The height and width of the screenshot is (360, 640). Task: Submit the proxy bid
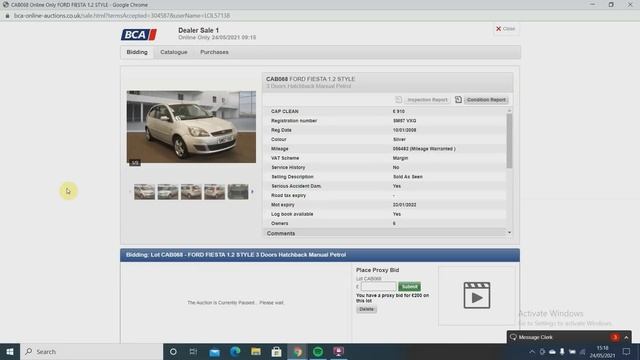click(x=409, y=287)
